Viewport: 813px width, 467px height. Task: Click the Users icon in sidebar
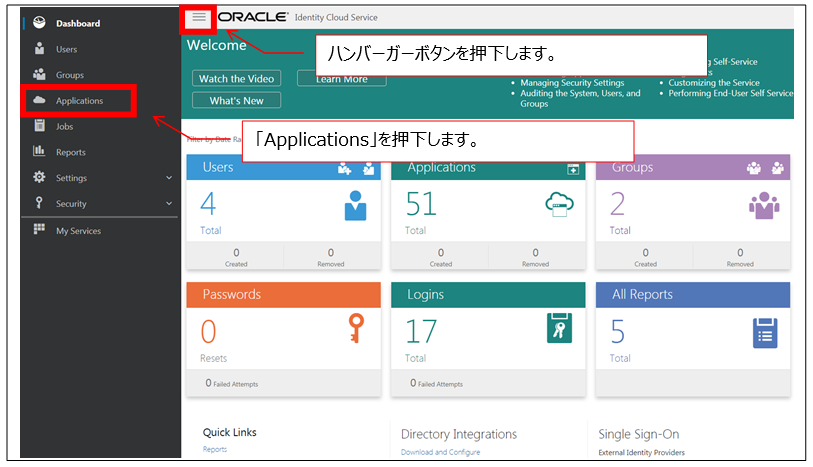[39, 48]
